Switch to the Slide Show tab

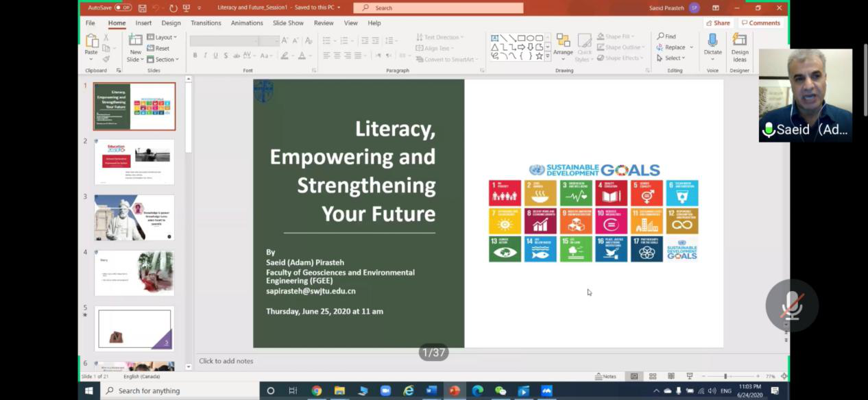(288, 23)
